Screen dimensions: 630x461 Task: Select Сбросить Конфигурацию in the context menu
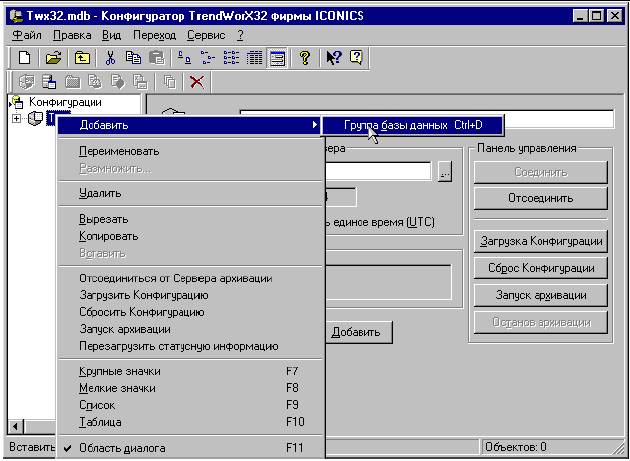190,312
